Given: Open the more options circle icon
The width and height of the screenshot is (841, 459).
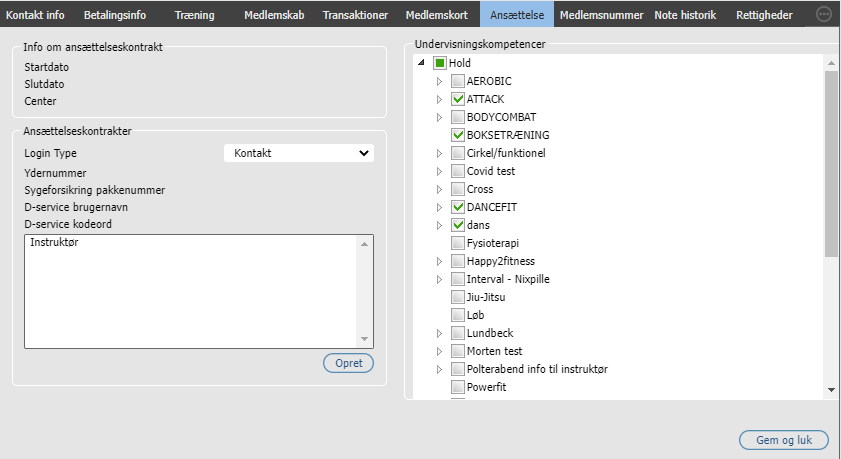Looking at the screenshot, I should (823, 14).
